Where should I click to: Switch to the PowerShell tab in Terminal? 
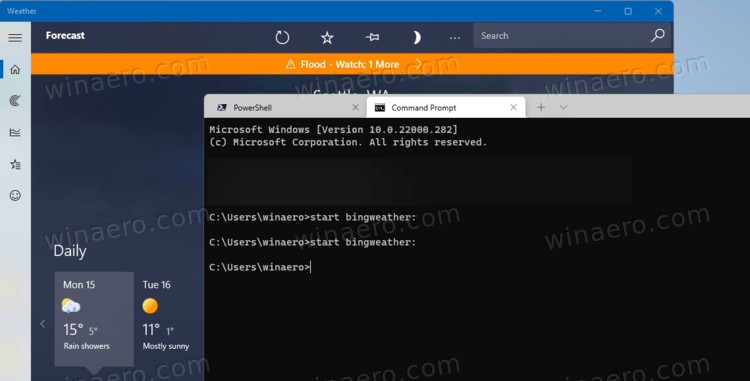point(286,108)
